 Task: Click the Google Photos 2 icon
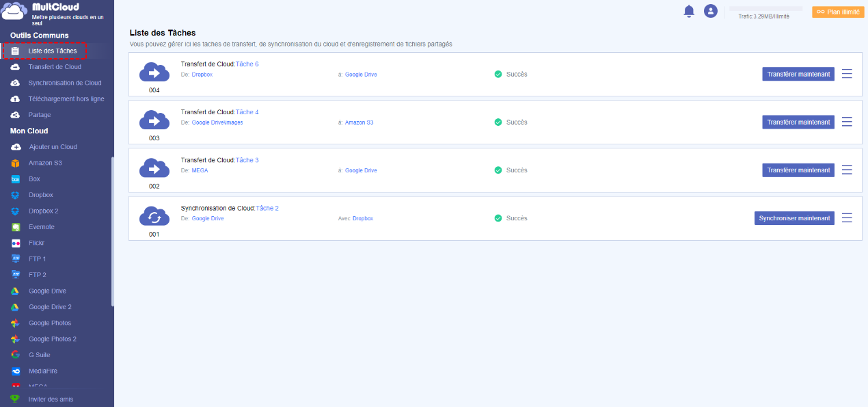15,339
